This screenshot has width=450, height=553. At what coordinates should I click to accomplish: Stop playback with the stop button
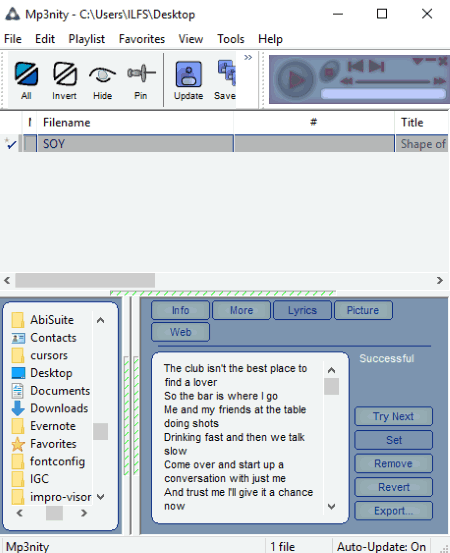click(x=329, y=73)
